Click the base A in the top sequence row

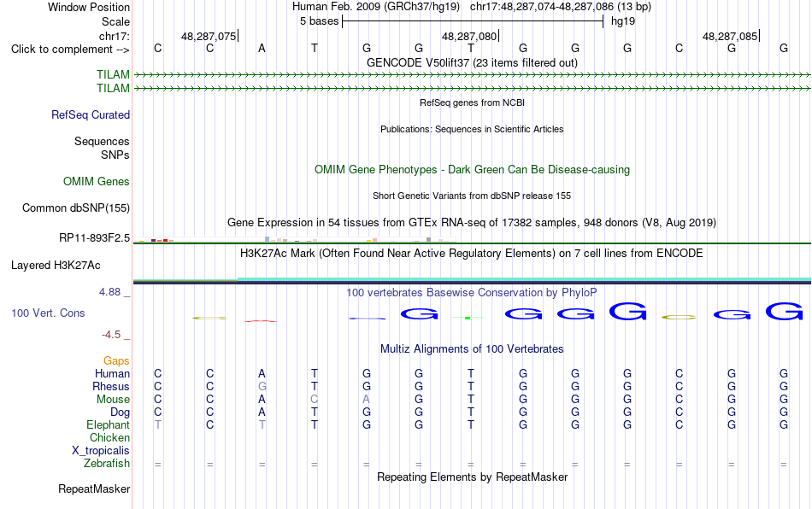tap(262, 48)
